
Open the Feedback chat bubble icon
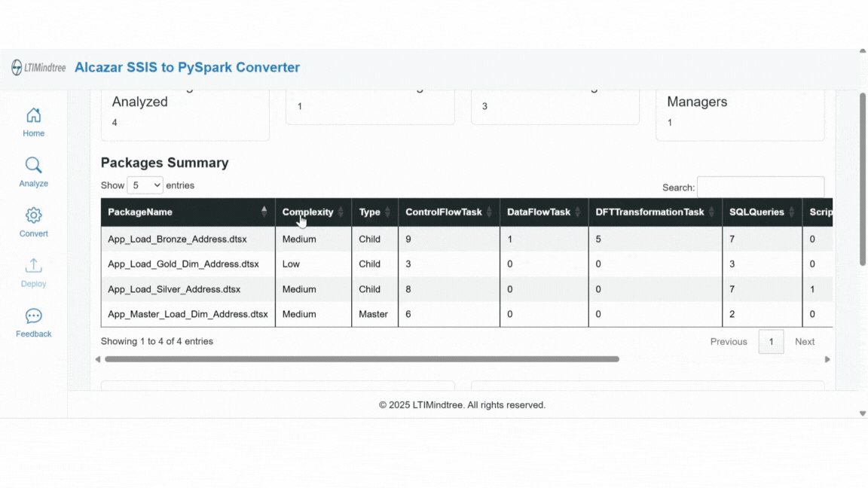pos(33,316)
